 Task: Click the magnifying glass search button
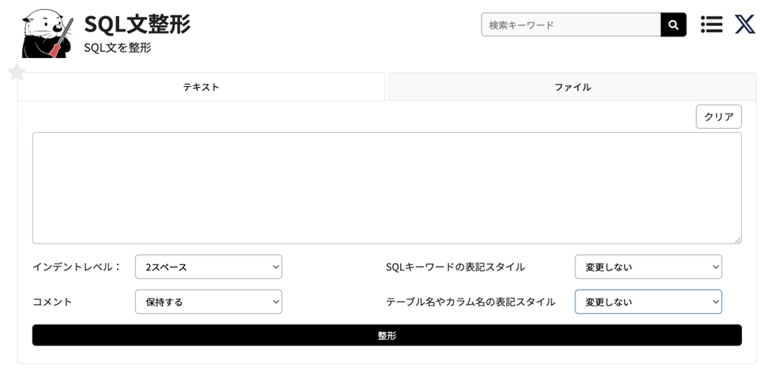click(x=673, y=25)
